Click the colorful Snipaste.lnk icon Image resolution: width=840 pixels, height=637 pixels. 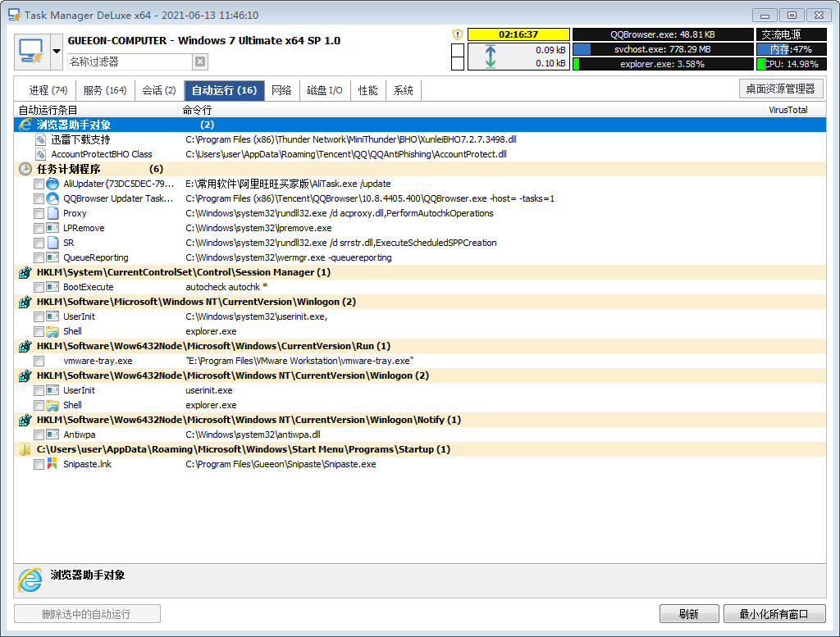(52, 464)
